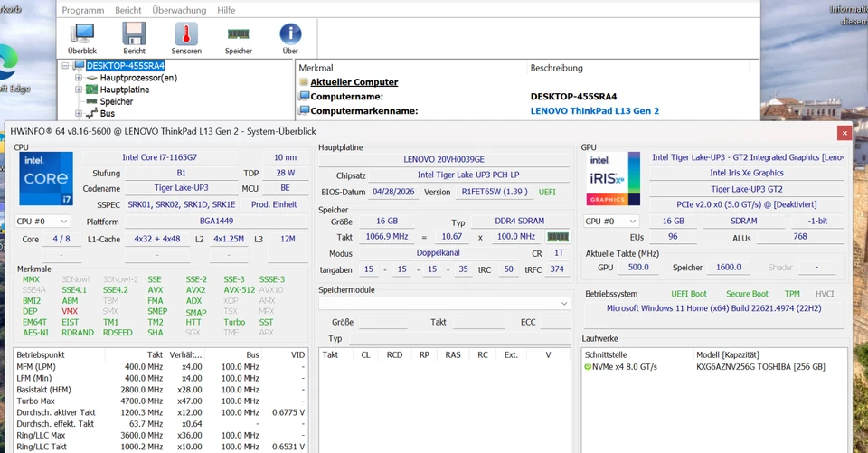This screenshot has height=453, width=868.
Task: Click the Aktueller Computer heading
Action: pyautogui.click(x=354, y=82)
